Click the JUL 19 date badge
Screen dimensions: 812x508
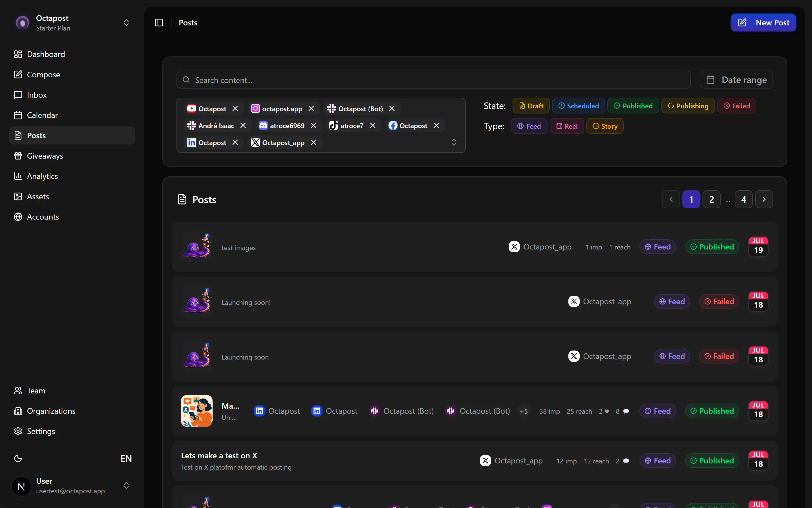758,247
